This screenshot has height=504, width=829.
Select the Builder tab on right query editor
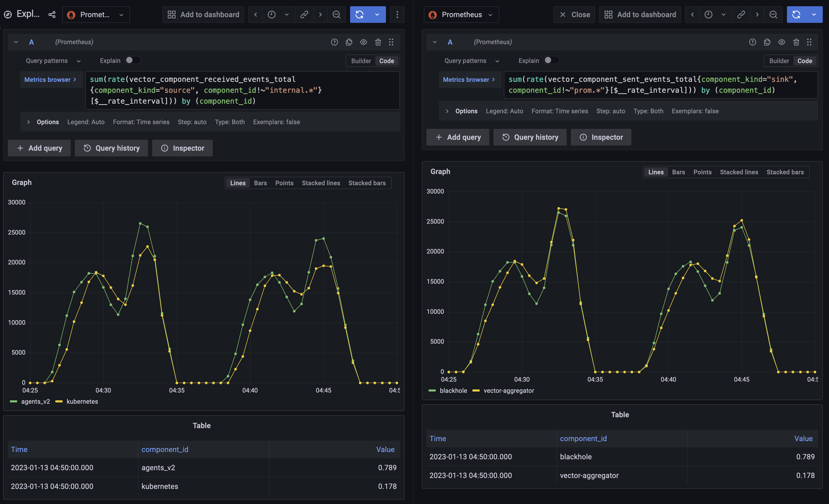(x=779, y=61)
